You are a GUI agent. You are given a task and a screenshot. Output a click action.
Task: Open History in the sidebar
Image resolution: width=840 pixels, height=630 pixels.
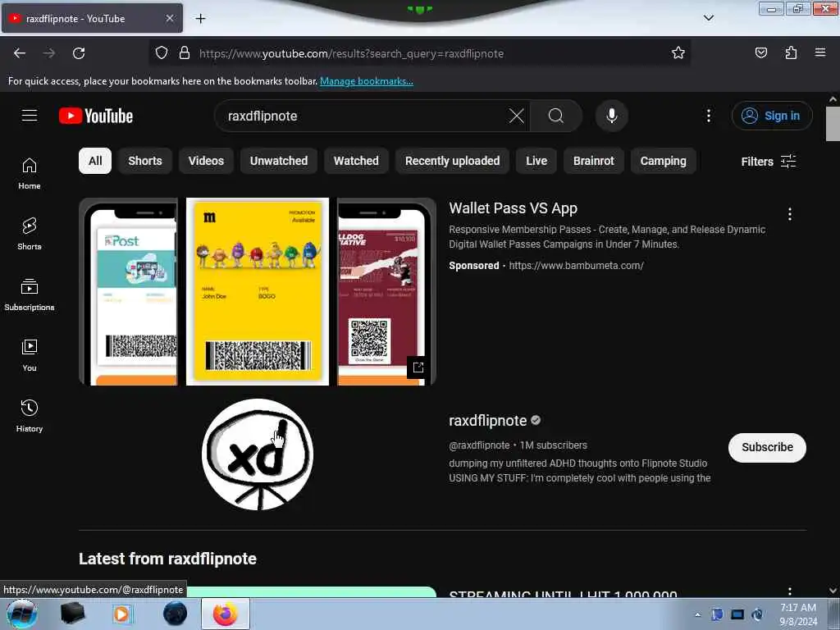click(30, 416)
